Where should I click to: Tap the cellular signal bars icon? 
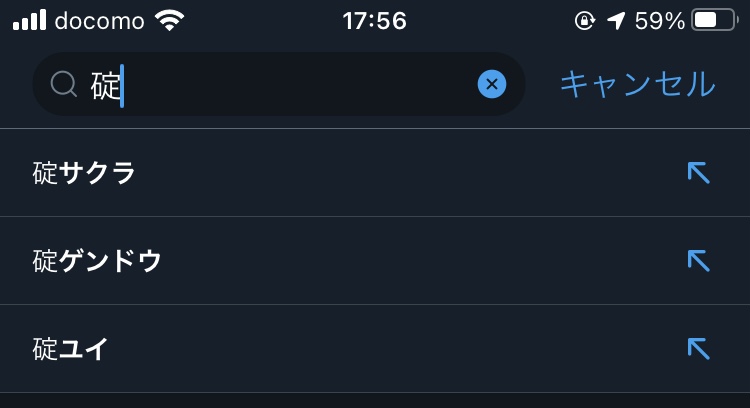click(29, 20)
